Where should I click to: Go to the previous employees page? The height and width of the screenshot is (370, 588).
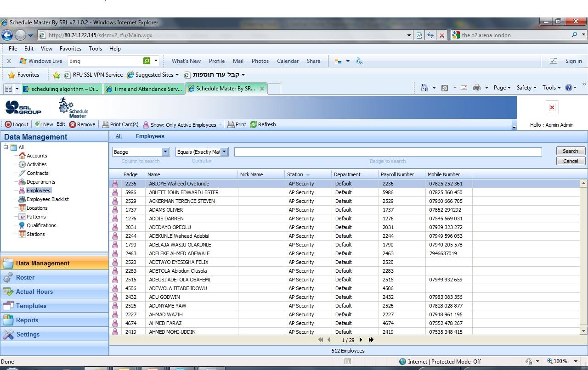tap(329, 340)
